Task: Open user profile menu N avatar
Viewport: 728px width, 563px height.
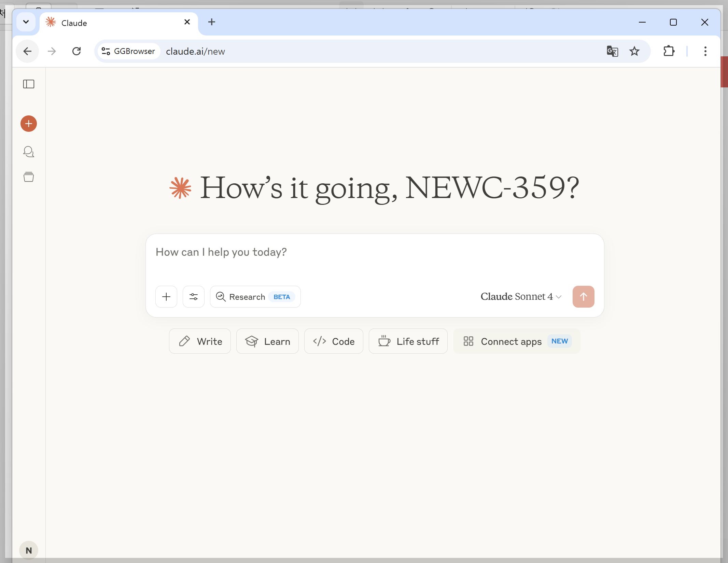Action: point(29,550)
